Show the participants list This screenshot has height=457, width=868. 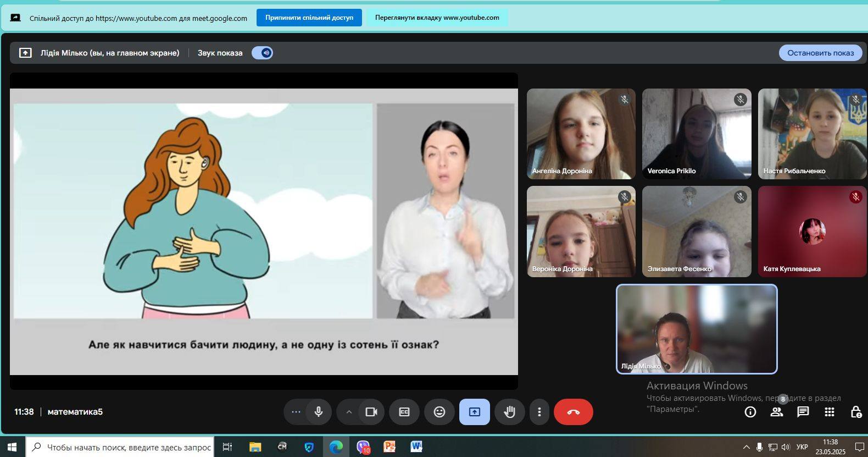[777, 412]
